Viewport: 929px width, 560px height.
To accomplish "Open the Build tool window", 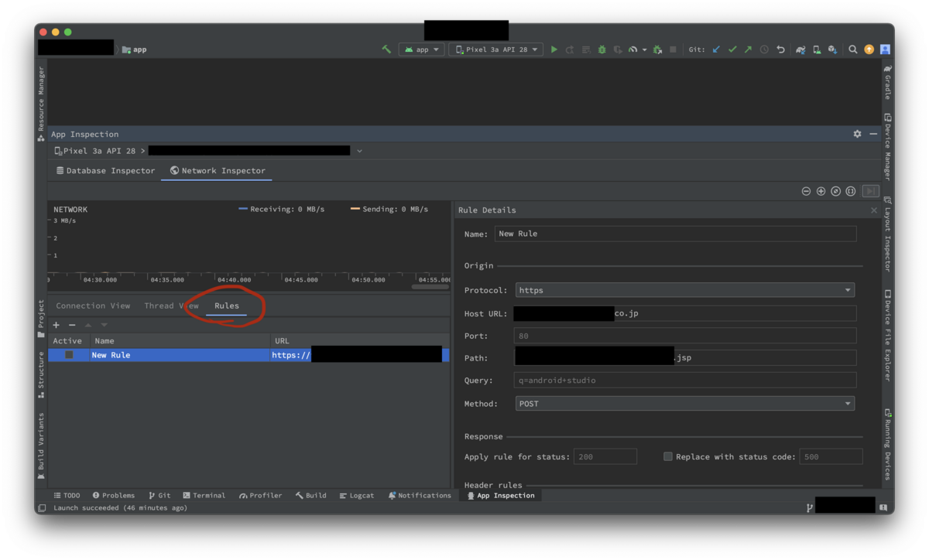I will coord(310,495).
